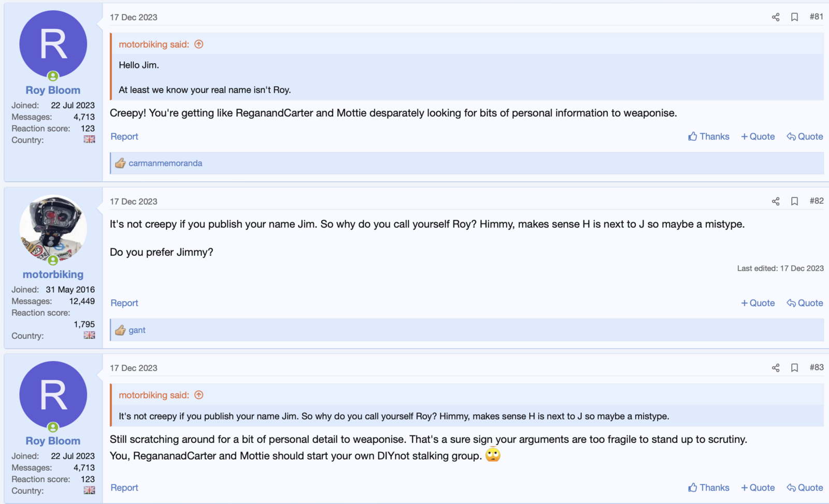Toggle Thanks on post #83
Viewport: 829px width, 504px height.
(708, 488)
